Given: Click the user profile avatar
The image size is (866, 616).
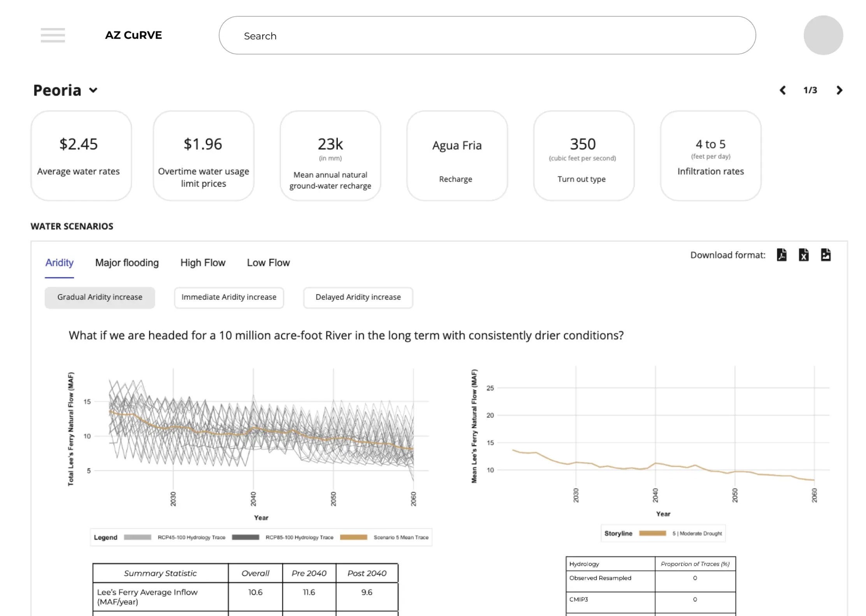Looking at the screenshot, I should pyautogui.click(x=823, y=35).
